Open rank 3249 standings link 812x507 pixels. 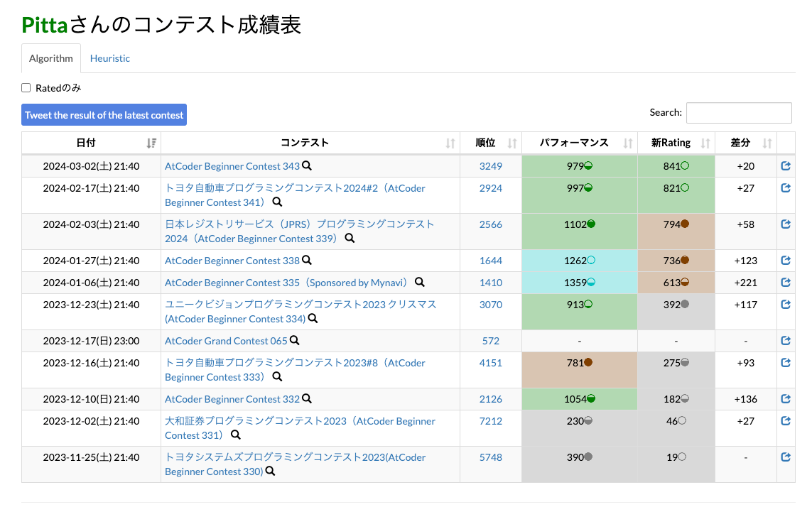point(490,166)
